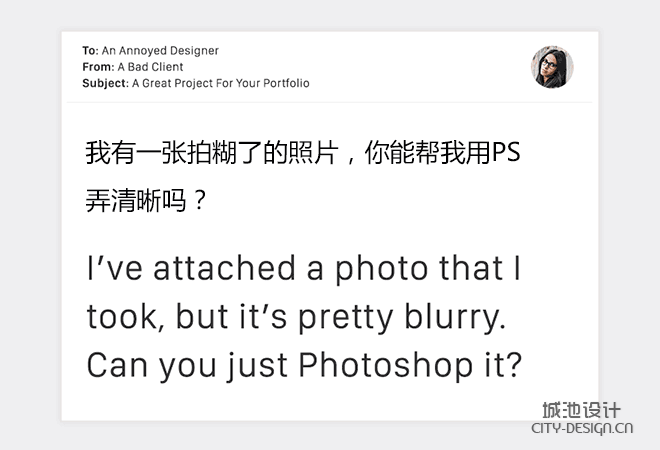
Task: Click Chinese line starting "我有一张拍糊了的照片"
Action: click(303, 152)
